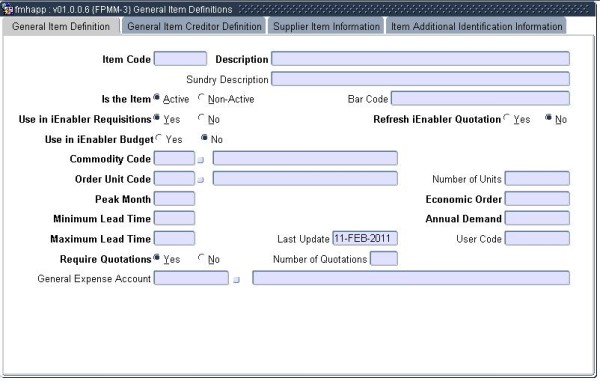Open the General Expense Account lookup button

point(236,280)
